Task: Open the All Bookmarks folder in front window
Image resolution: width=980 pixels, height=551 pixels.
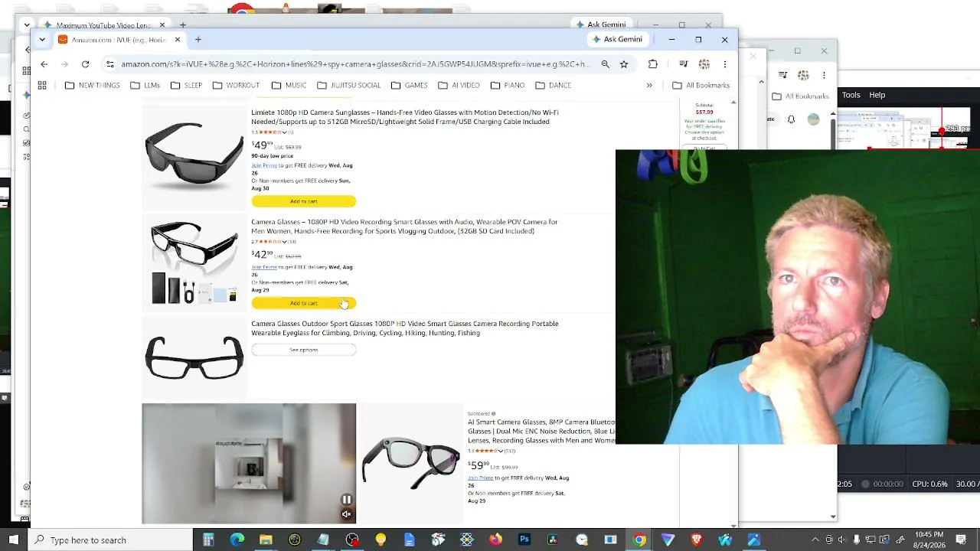Action: pos(701,85)
